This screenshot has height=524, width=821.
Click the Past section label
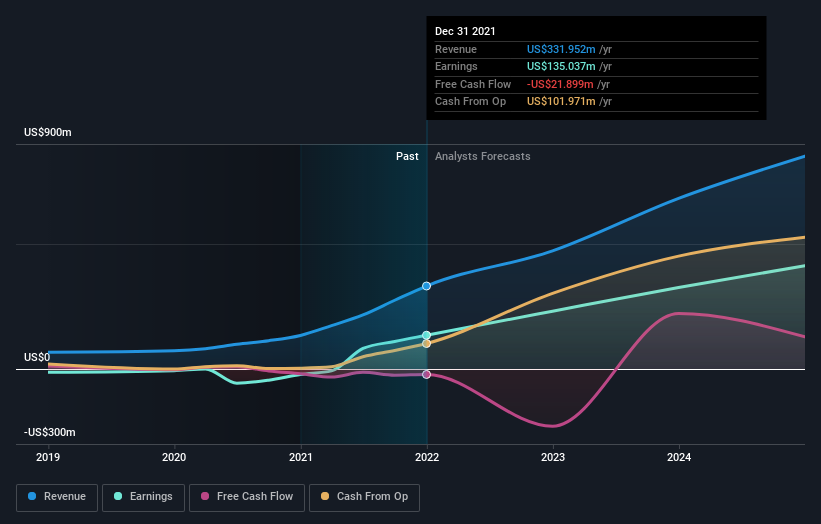tap(407, 157)
